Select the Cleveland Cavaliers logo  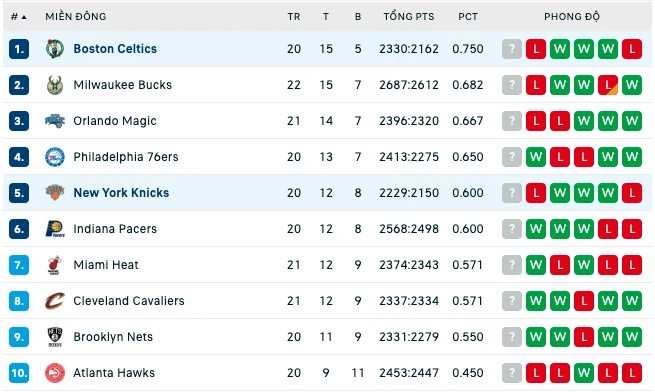tap(55, 301)
